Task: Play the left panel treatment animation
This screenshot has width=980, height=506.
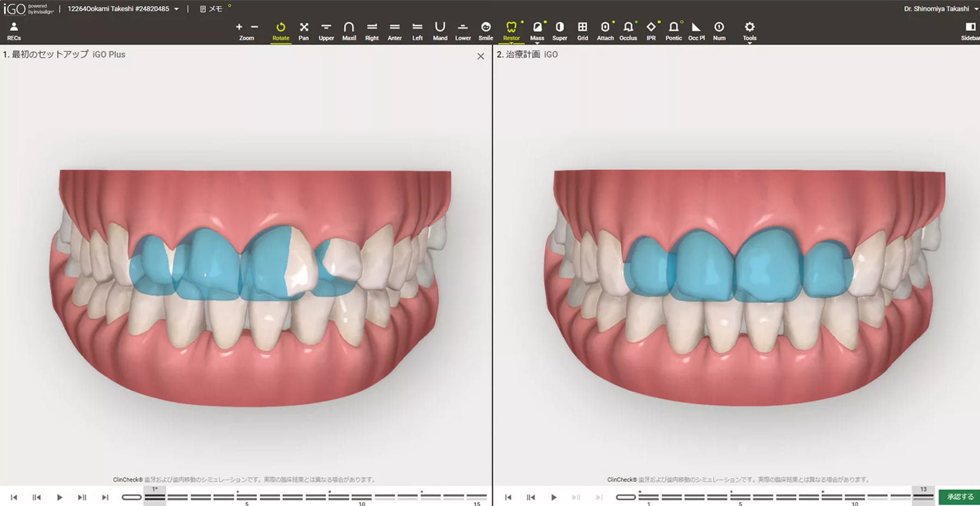Action: (x=59, y=497)
